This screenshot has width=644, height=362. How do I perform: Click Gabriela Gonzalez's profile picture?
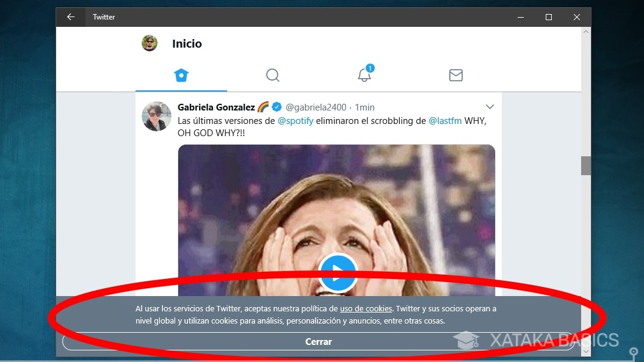156,116
